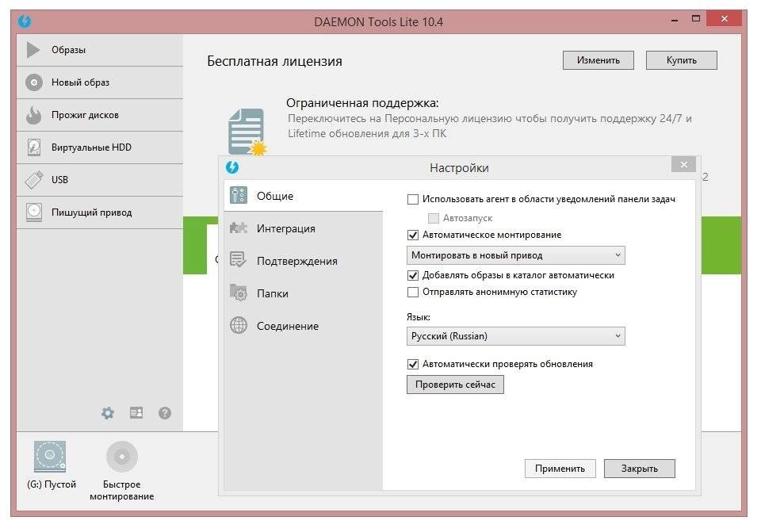Screen dimensions: 761x532
Task: Open the Монтировать в новый привод dropdown
Action: [516, 255]
